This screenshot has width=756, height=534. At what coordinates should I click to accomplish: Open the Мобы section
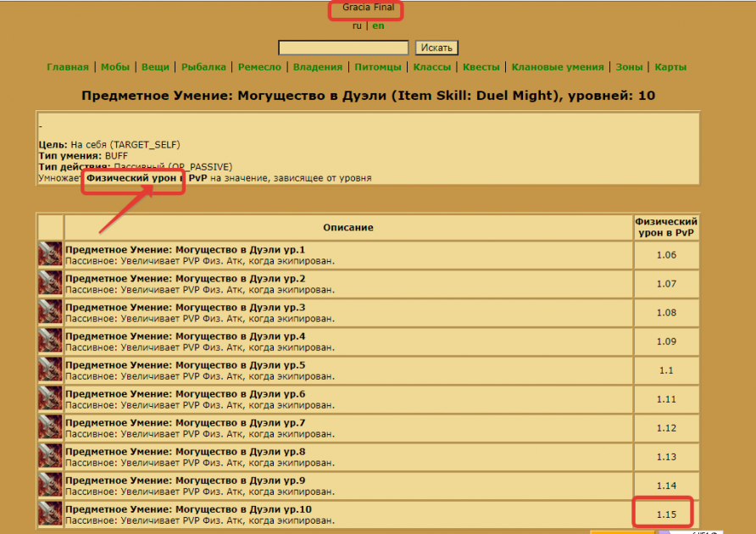(115, 67)
